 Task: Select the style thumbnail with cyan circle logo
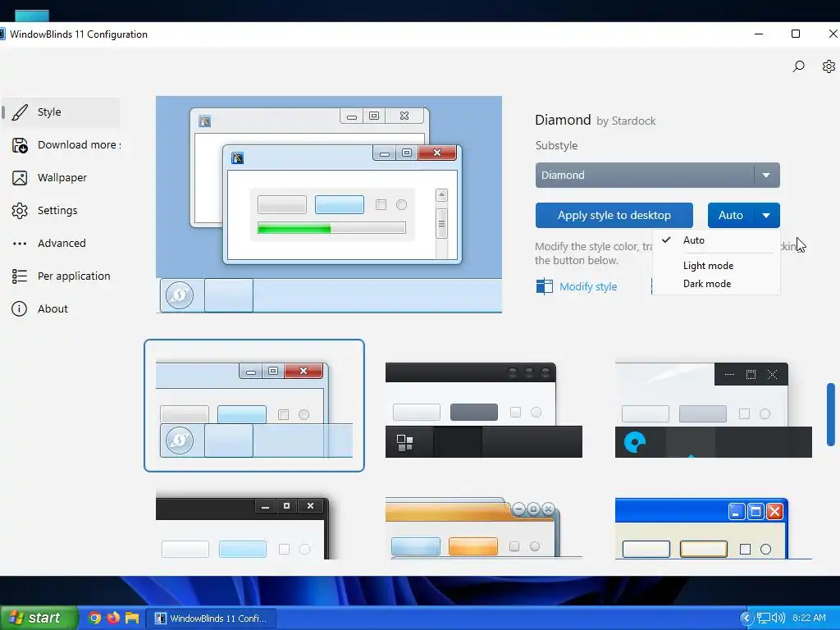pyautogui.click(x=713, y=410)
